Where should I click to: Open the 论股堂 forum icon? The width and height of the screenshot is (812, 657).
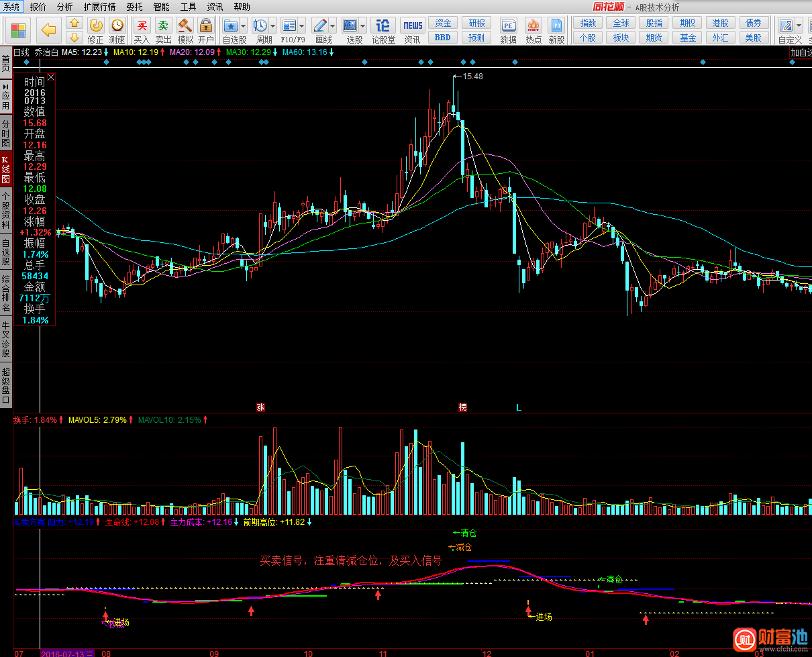point(383,26)
